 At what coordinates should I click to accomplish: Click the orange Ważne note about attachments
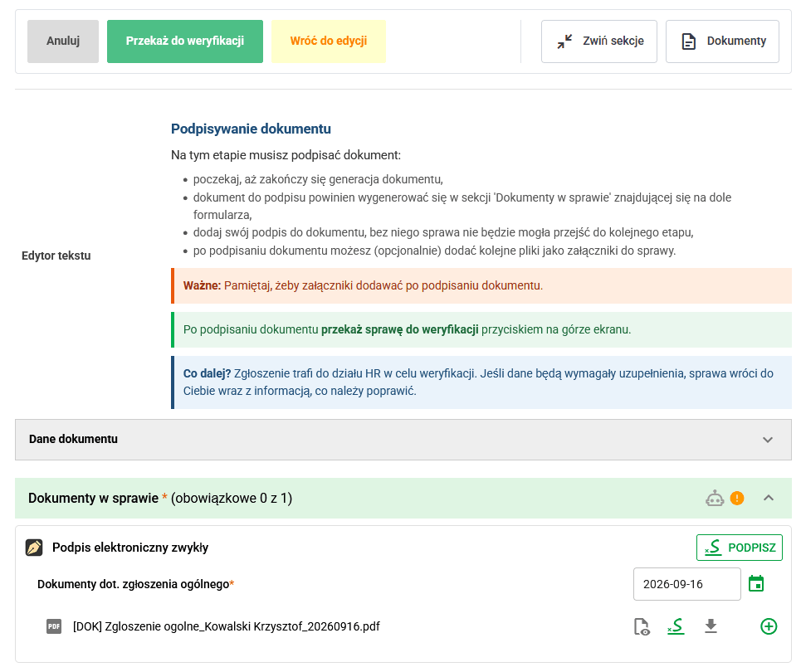481,285
